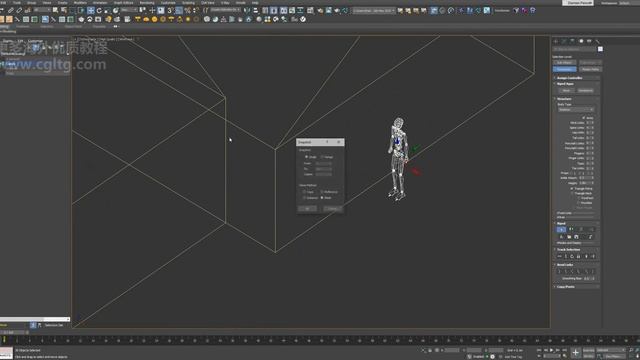
Task: Toggle the Triangle Pelvis checkbox
Action: (572, 189)
